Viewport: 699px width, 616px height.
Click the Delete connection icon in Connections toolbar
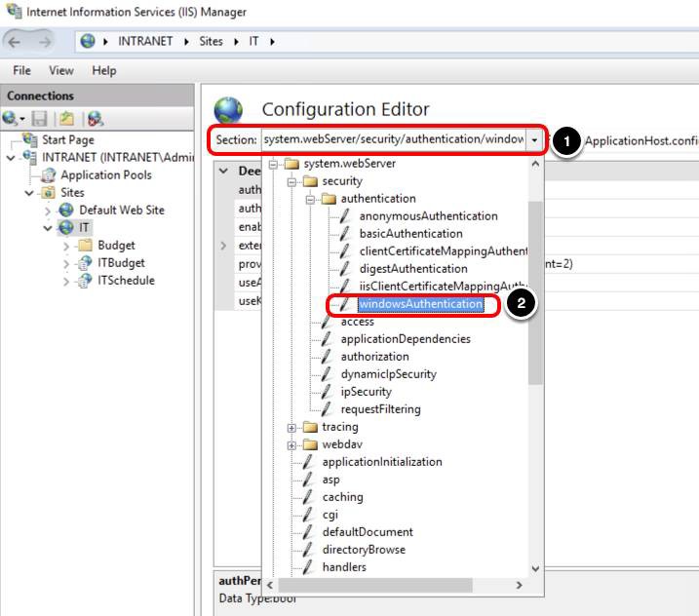(x=95, y=119)
